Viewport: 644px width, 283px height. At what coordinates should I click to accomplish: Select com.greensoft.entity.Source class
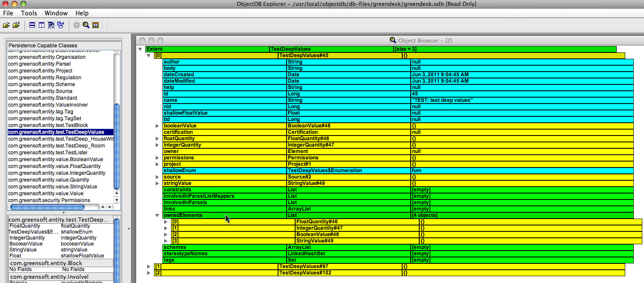61,91
